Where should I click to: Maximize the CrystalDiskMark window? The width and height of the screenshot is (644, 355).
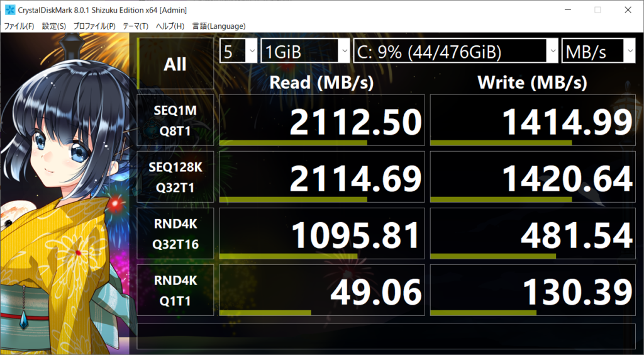(598, 10)
